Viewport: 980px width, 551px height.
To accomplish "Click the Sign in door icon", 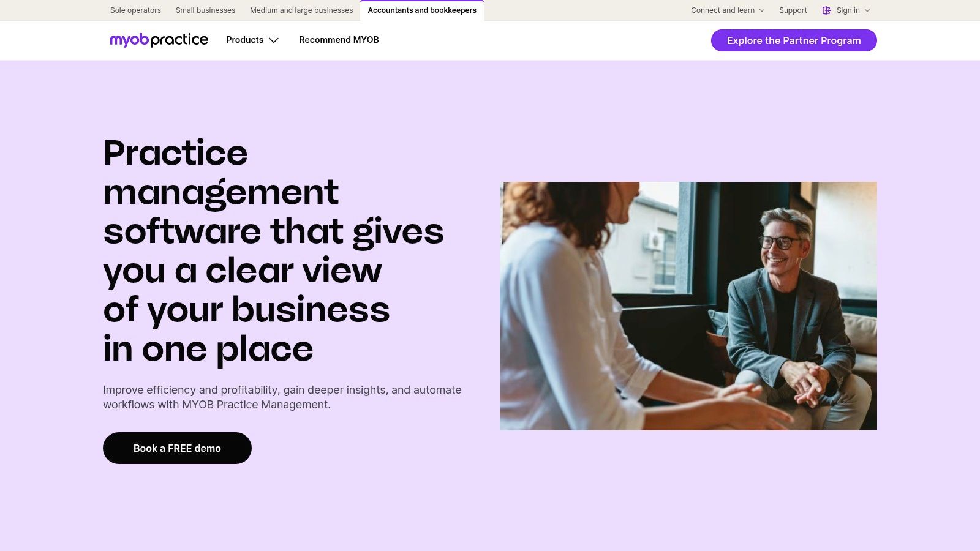I will point(826,10).
